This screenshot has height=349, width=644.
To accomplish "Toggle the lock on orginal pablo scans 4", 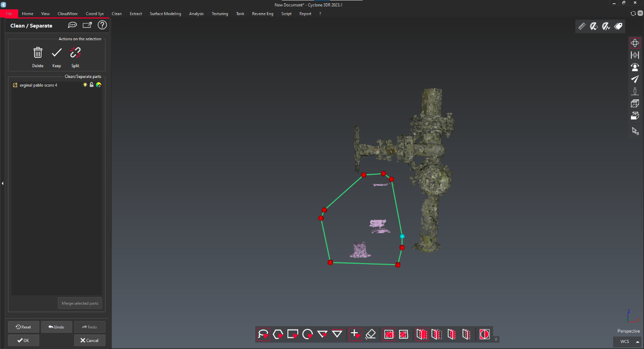I will [x=91, y=85].
